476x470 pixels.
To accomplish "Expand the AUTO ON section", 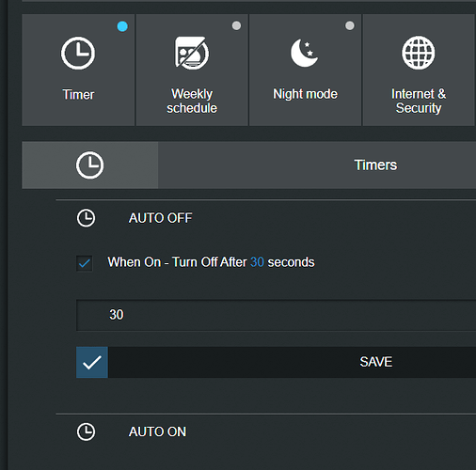I will click(x=157, y=431).
